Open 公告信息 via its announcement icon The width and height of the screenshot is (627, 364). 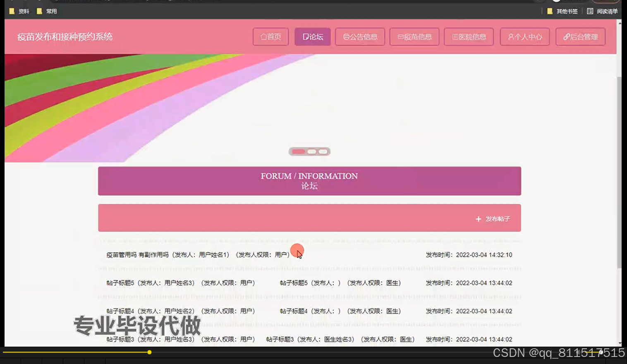(x=346, y=37)
